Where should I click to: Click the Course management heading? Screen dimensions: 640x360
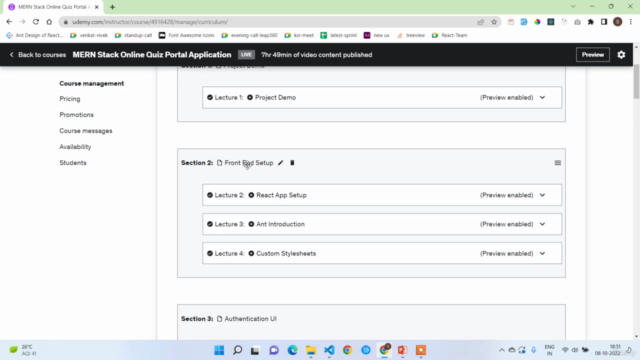(91, 83)
